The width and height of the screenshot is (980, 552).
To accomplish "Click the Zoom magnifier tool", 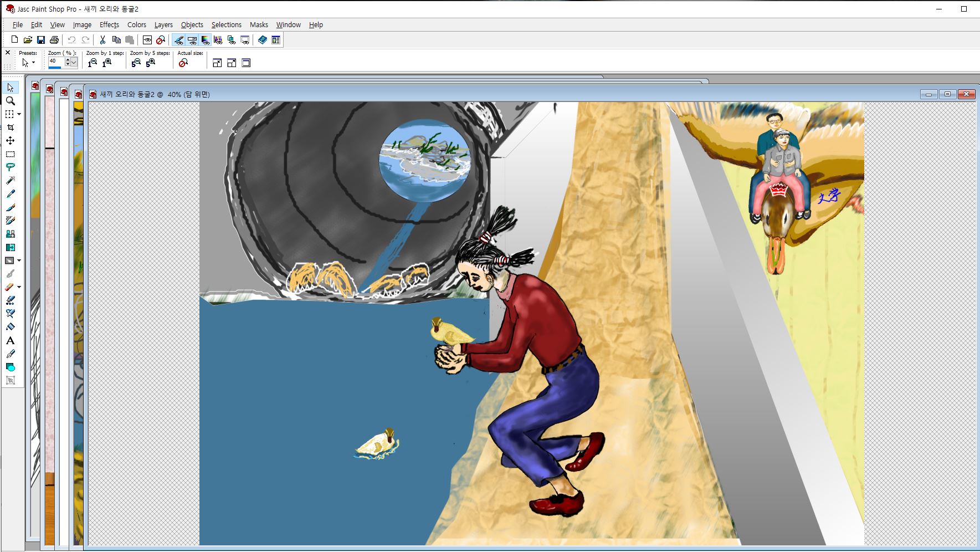I will pyautogui.click(x=10, y=101).
